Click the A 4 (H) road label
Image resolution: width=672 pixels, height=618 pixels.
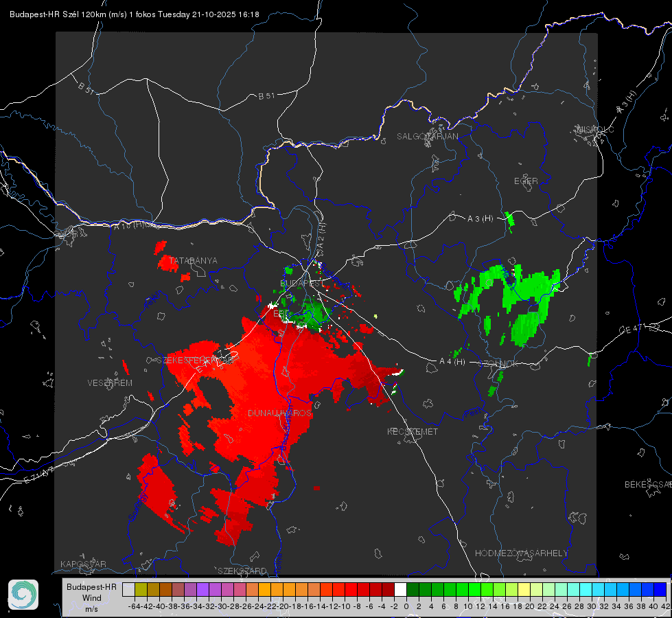452,362
